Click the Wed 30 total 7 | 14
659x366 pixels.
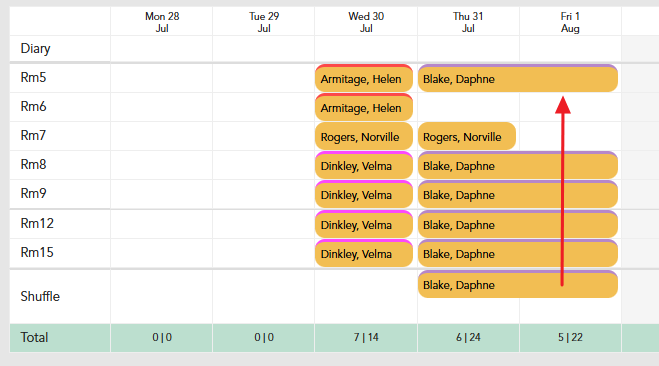click(x=366, y=337)
